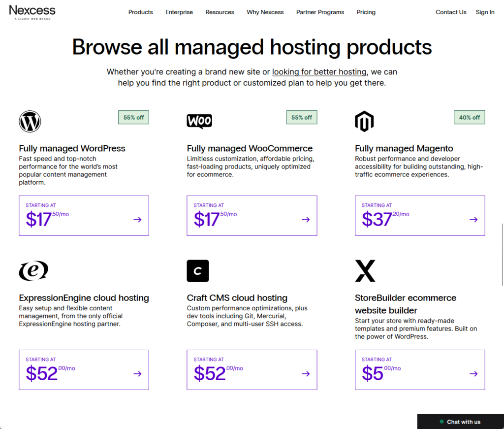Click Magento 40% off badge

pos(469,117)
